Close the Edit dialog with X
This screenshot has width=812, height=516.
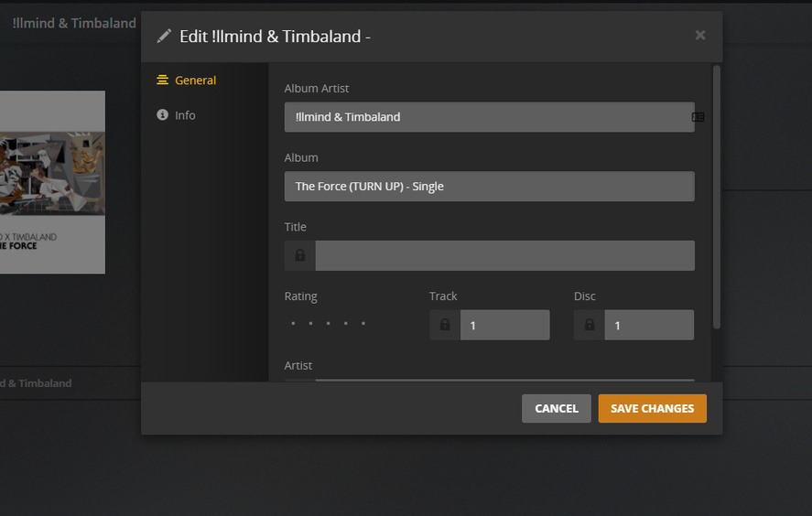tap(700, 35)
